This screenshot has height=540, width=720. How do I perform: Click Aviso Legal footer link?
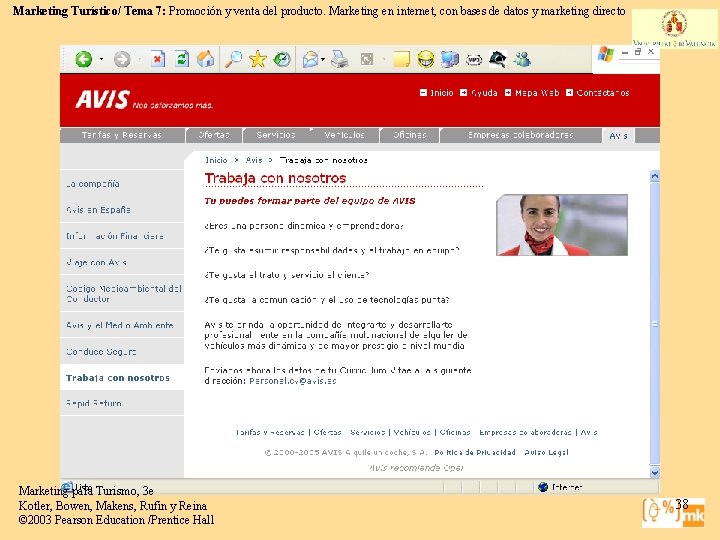click(x=546, y=452)
